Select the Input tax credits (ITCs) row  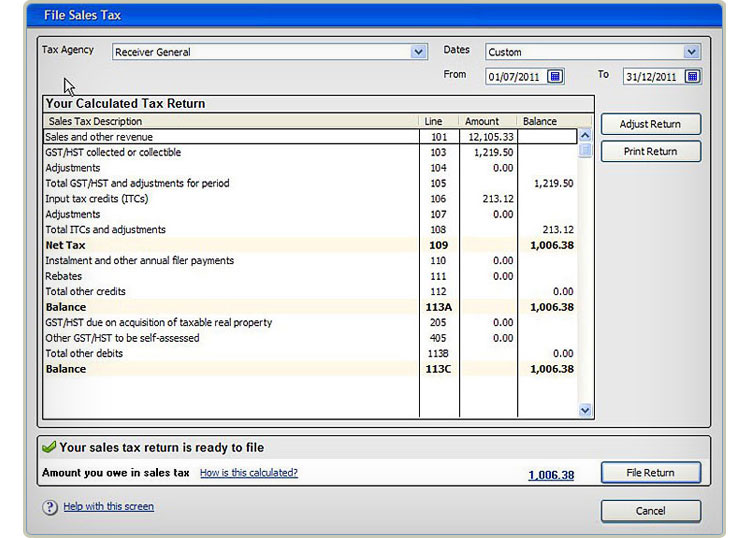point(230,199)
